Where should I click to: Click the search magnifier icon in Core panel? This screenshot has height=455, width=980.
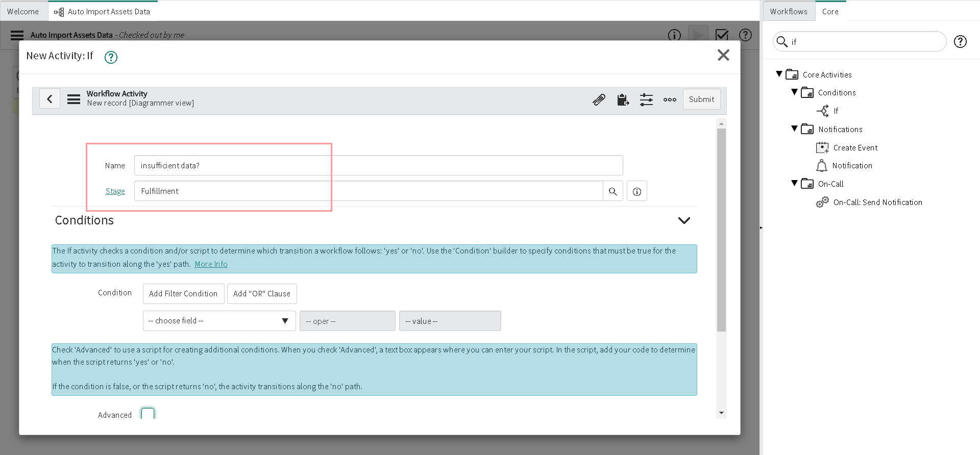(782, 41)
